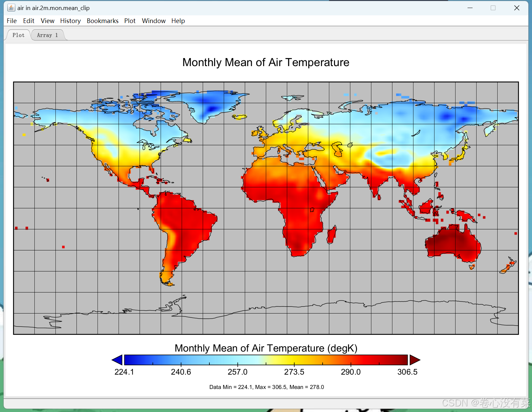Click the temperature colorbar gradient
This screenshot has height=412, width=532.
tap(266, 360)
